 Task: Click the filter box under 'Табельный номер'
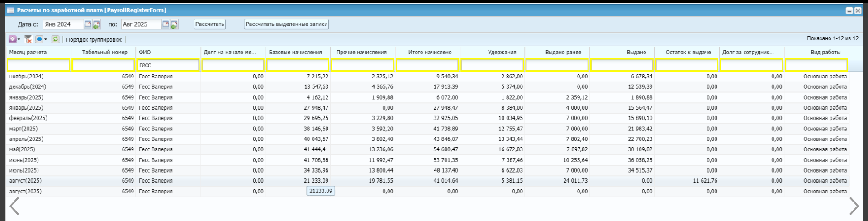click(x=103, y=65)
